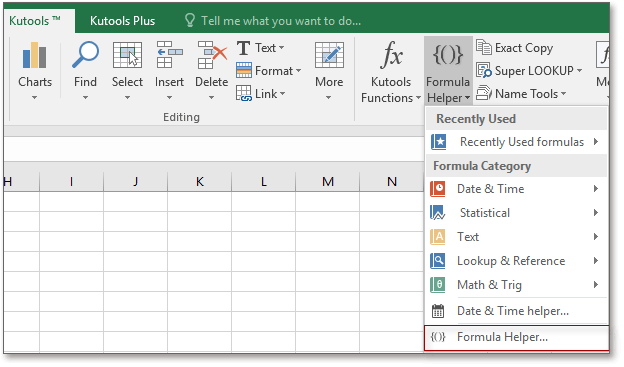The height and width of the screenshot is (367, 624).
Task: Click the Find magnifier icon
Action: [85, 55]
